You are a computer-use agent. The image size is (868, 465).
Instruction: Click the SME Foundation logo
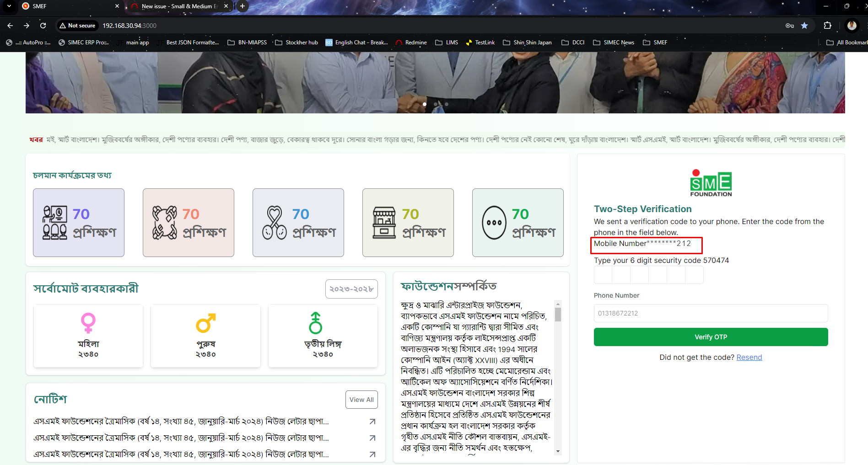(711, 183)
